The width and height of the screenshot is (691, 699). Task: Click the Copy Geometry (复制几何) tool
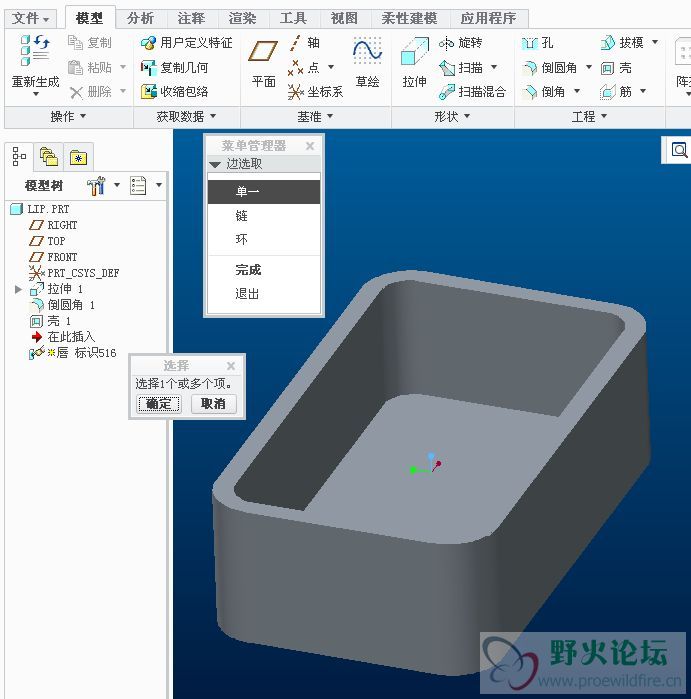[x=174, y=67]
